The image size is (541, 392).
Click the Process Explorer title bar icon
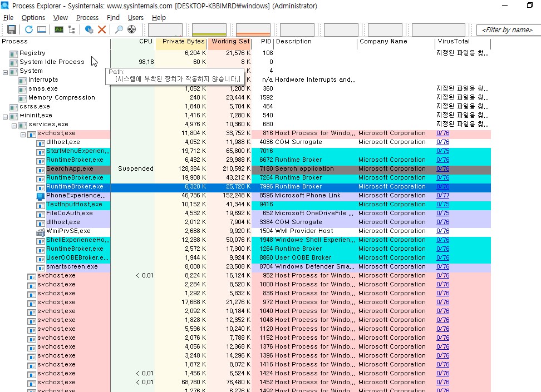click(x=5, y=5)
